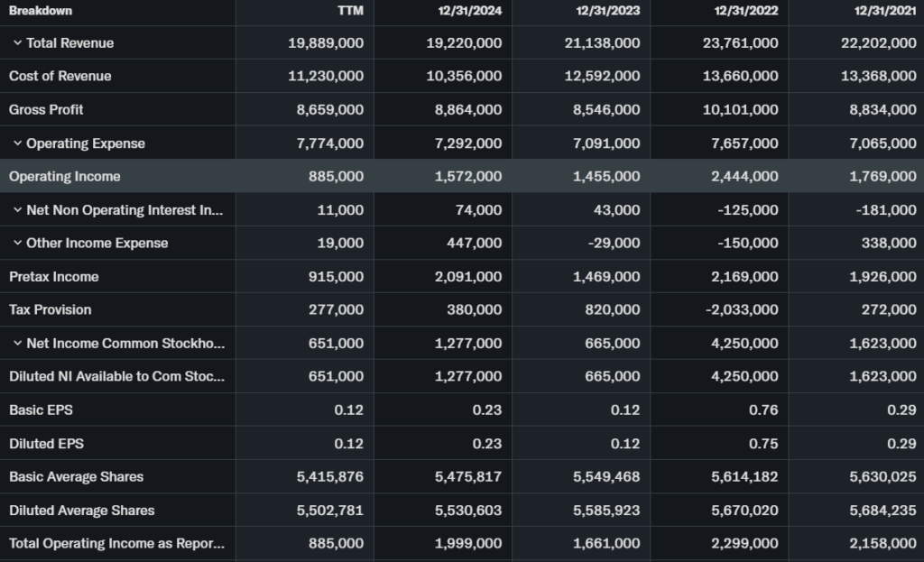Select the Pretax Income row label
Screen dimensions: 924x562
(54, 277)
